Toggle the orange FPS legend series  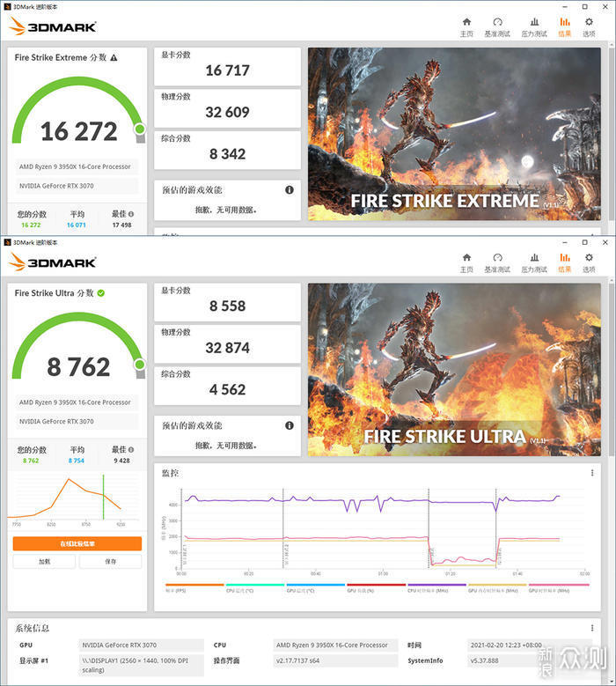[x=194, y=587]
